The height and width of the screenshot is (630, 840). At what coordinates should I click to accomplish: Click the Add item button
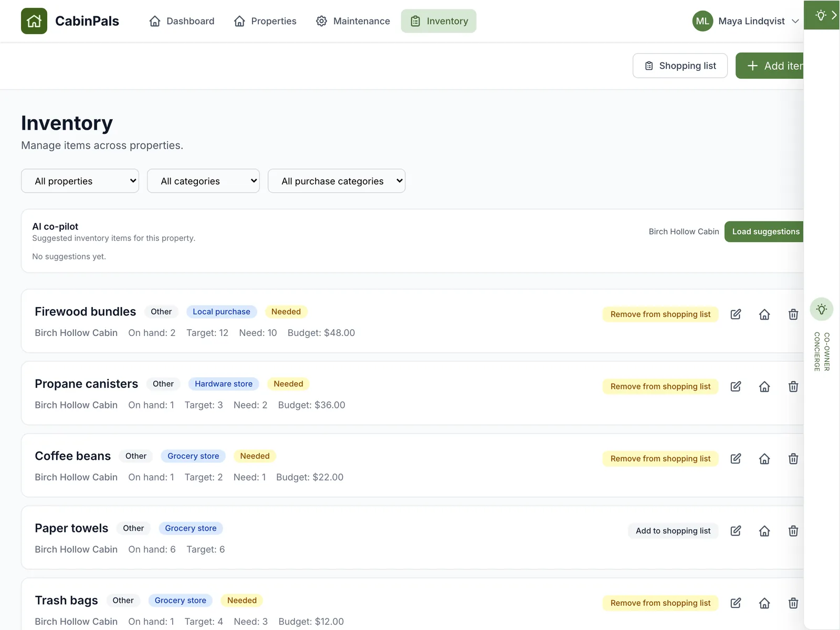[x=770, y=66]
